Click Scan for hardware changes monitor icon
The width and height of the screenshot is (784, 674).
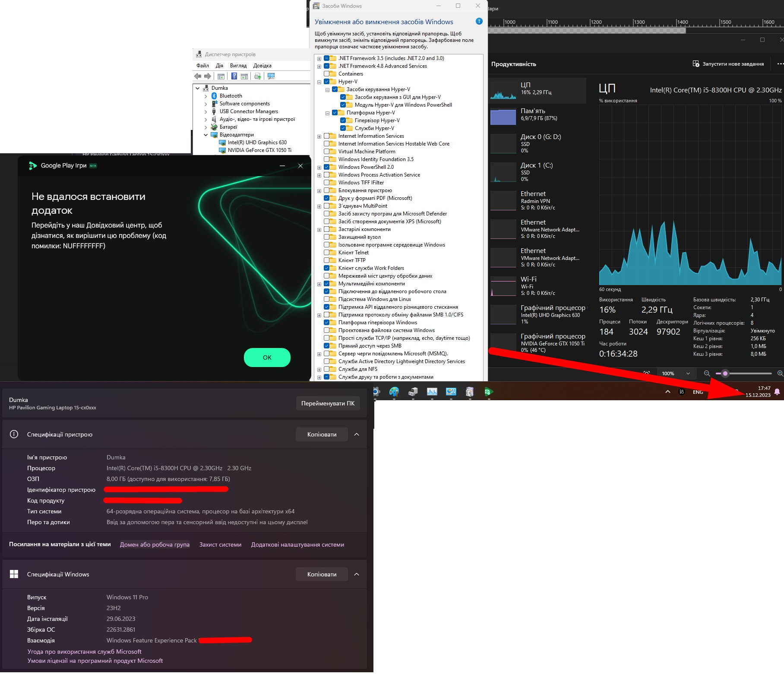point(271,76)
